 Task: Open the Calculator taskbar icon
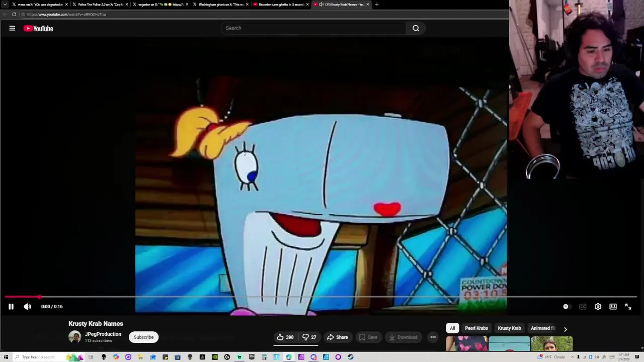coord(264,357)
